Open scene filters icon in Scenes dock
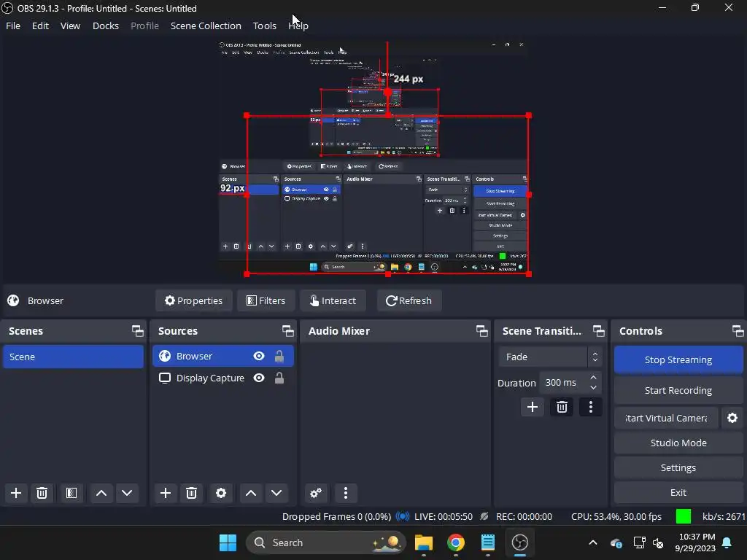The image size is (747, 560). click(x=71, y=493)
